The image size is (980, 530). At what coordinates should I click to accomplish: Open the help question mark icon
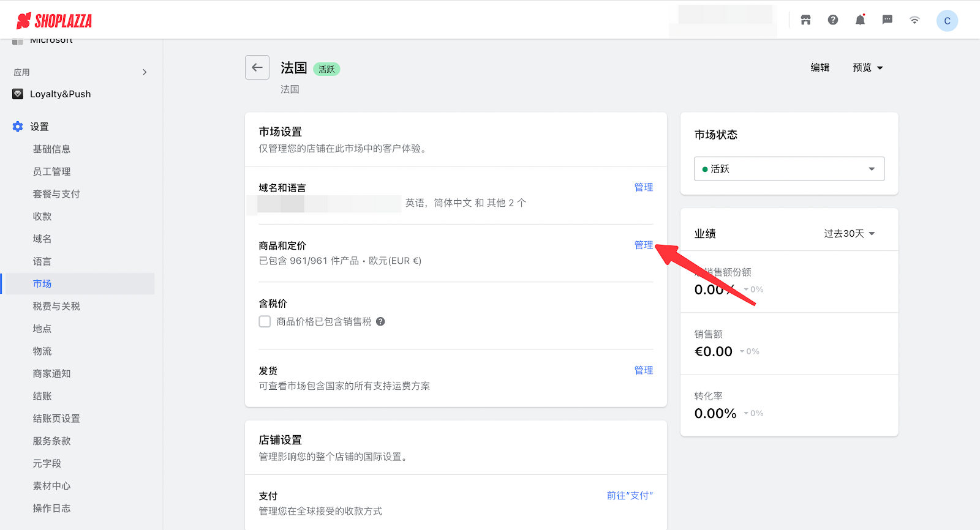832,20
